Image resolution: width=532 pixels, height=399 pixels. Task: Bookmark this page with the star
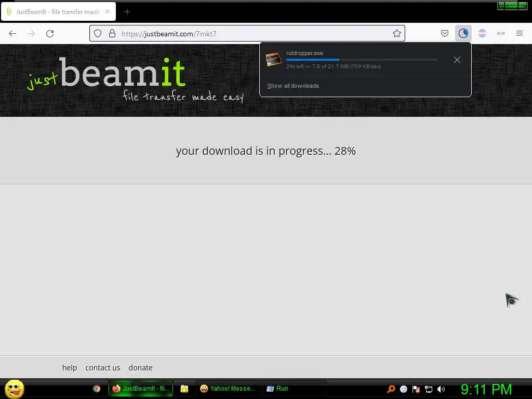pyautogui.click(x=396, y=34)
